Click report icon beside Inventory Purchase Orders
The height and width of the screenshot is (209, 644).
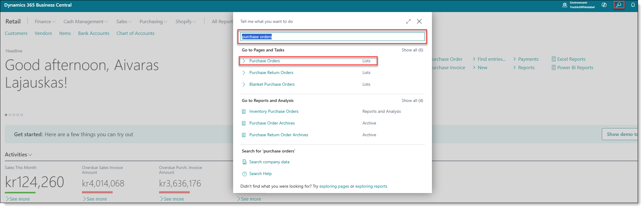(x=244, y=111)
